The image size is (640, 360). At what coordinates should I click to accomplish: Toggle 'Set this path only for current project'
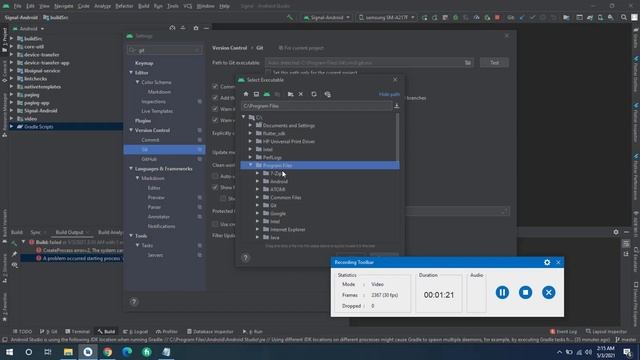click(268, 73)
